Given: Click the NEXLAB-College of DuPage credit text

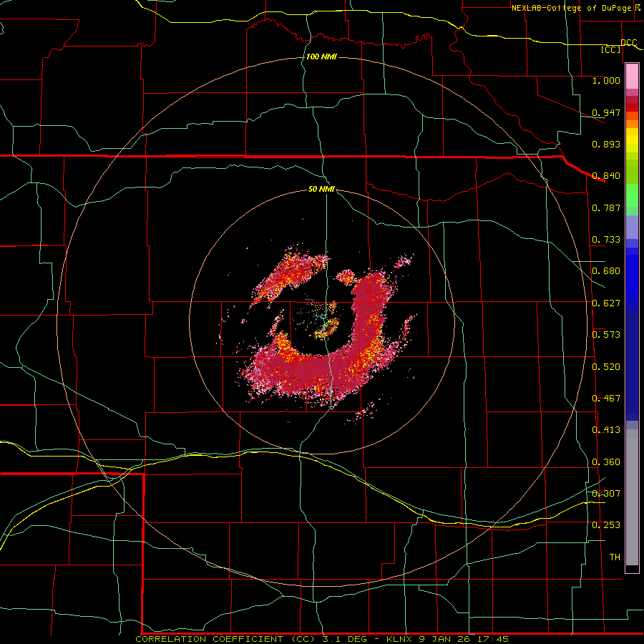Looking at the screenshot, I should point(571,8).
